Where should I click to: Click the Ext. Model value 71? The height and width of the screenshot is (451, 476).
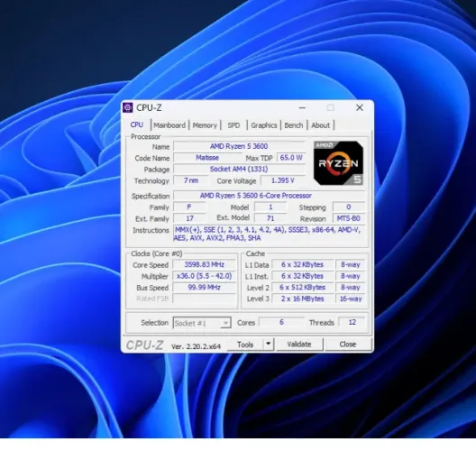coord(270,218)
